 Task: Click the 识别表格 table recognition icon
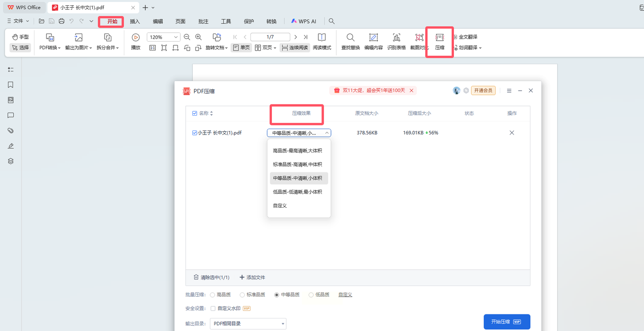coord(396,41)
